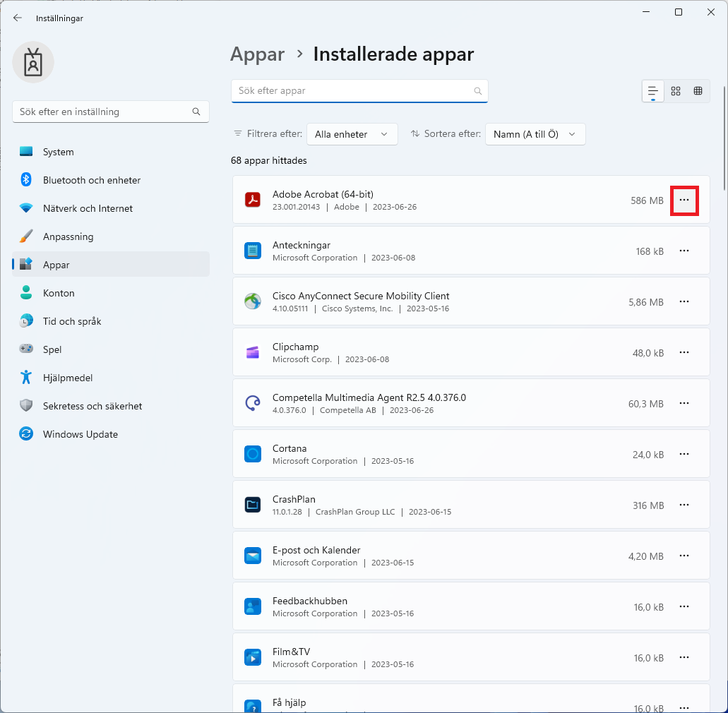This screenshot has height=713, width=728.
Task: Open more options for E-post och Kalender
Action: [684, 556]
